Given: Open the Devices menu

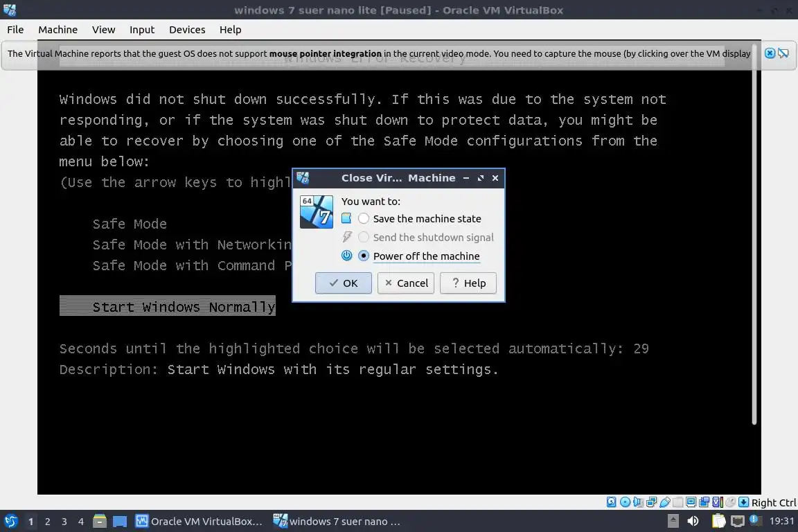Looking at the screenshot, I should point(187,30).
